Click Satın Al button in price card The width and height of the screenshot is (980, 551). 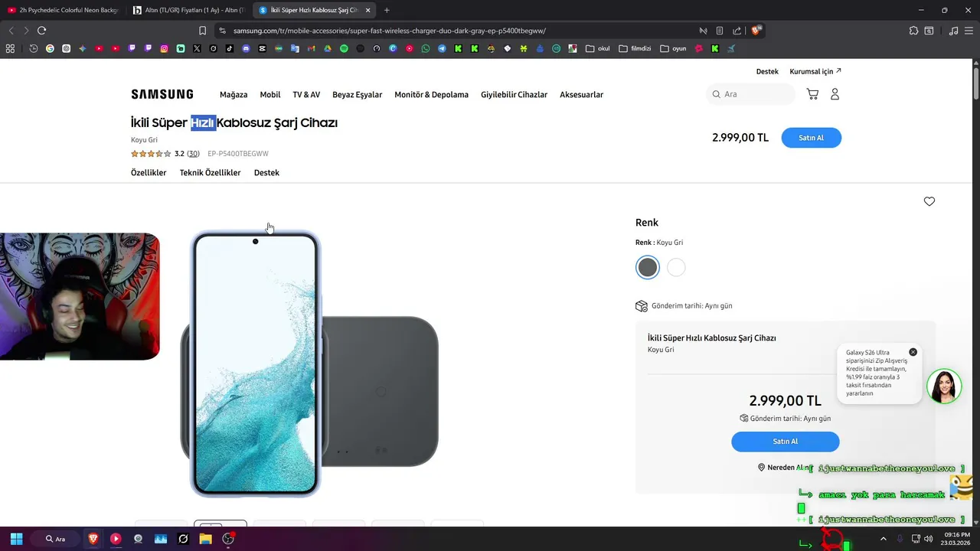tap(785, 442)
